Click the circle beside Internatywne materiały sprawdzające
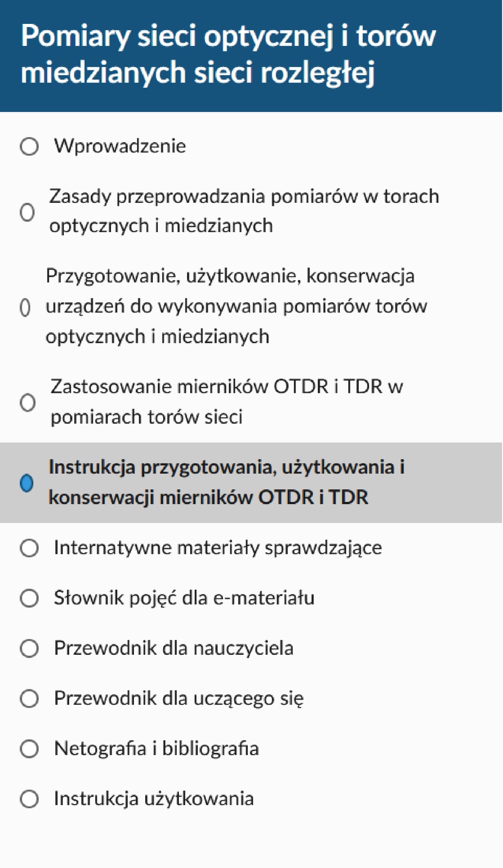This screenshot has width=503, height=868. pos(29,548)
